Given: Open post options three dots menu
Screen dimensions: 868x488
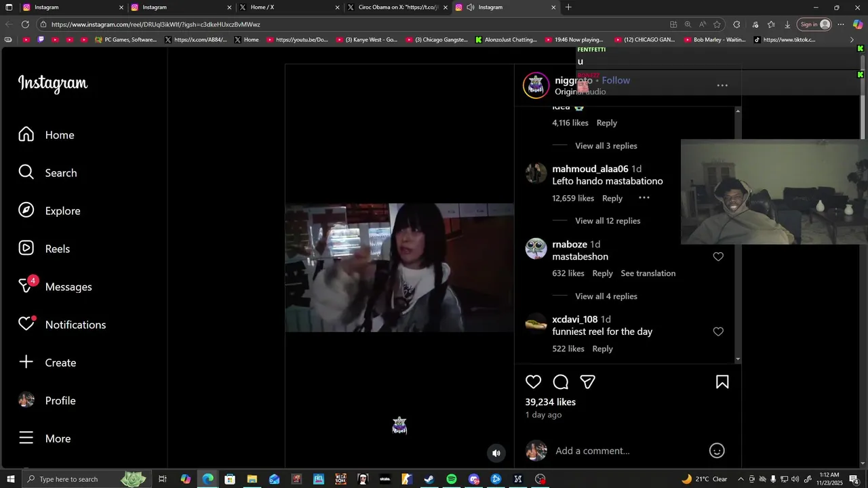Looking at the screenshot, I should click(722, 85).
